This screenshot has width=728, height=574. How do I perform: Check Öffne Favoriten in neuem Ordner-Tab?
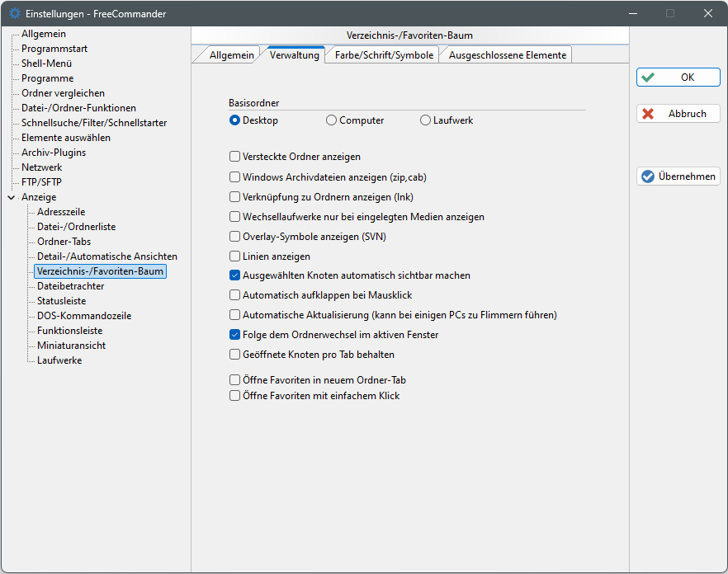pyautogui.click(x=235, y=380)
